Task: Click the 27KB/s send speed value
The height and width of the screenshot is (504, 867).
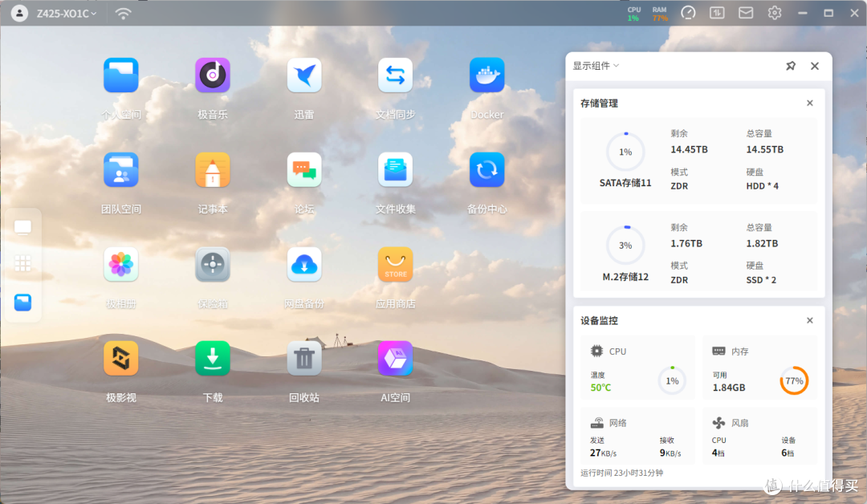Action: tap(603, 453)
